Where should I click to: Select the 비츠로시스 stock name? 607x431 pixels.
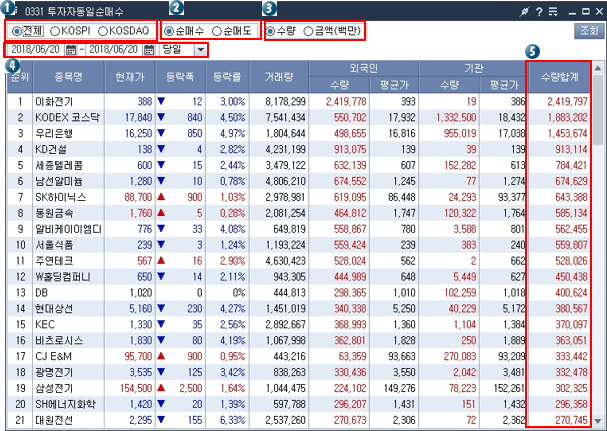(x=59, y=340)
